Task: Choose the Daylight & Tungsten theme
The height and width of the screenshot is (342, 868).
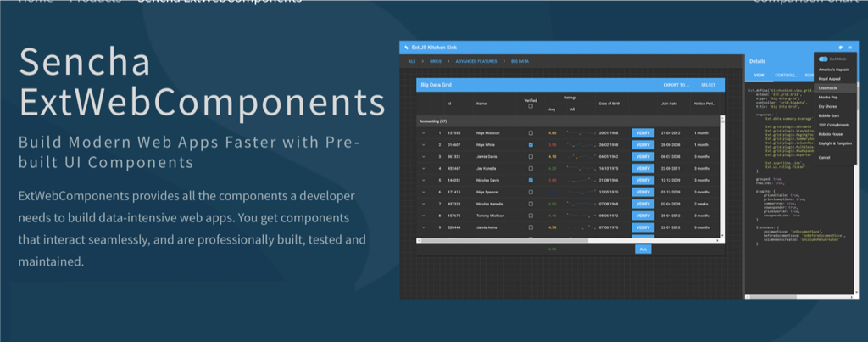Action: pyautogui.click(x=834, y=143)
